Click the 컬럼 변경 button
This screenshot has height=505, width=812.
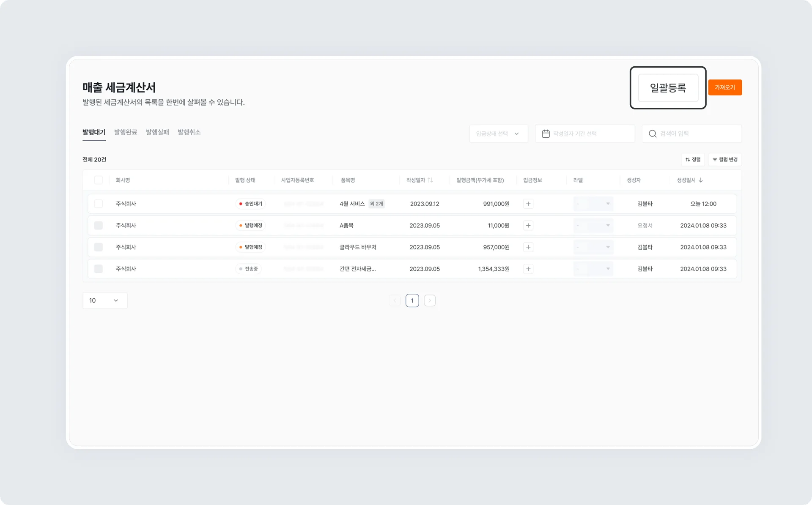(725, 159)
